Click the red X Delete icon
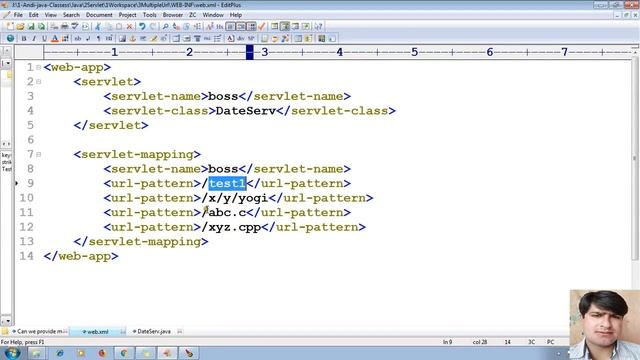The height and width of the screenshot is (360, 640). click(129, 26)
